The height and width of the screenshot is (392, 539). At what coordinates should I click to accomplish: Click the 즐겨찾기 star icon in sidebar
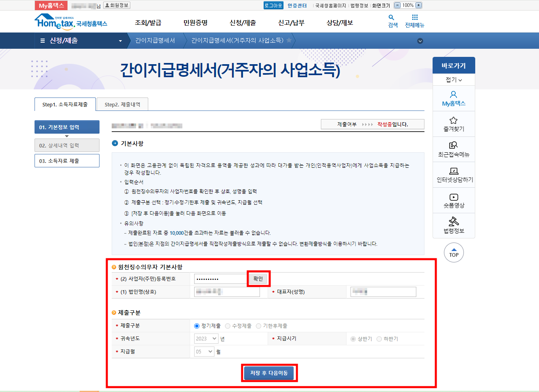pyautogui.click(x=454, y=120)
